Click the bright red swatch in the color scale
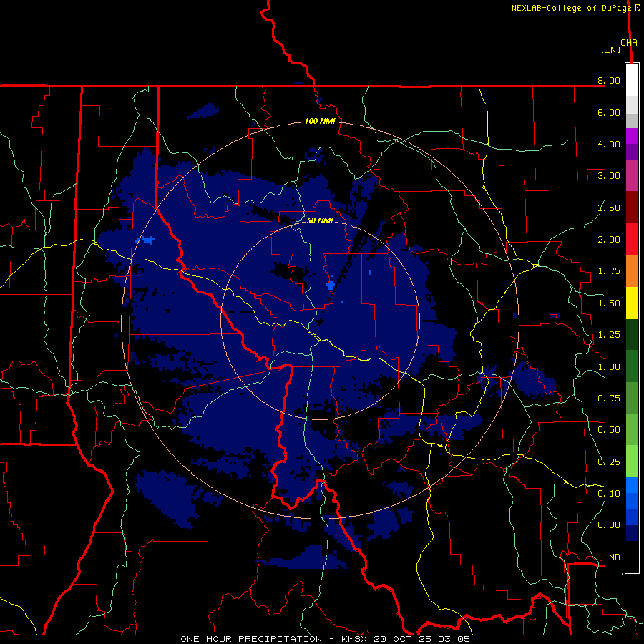This screenshot has height=644, width=644. (632, 239)
